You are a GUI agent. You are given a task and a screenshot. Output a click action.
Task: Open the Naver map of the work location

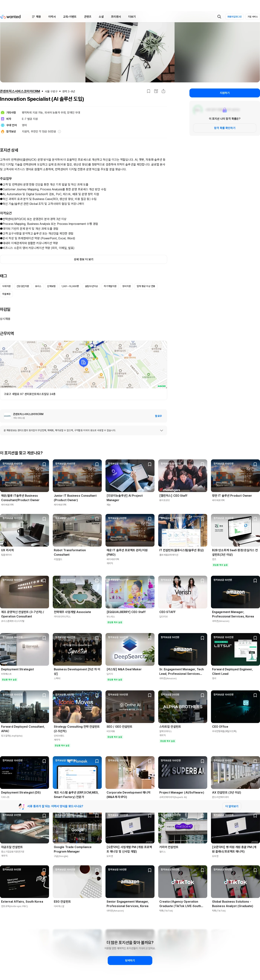[x=83, y=364]
